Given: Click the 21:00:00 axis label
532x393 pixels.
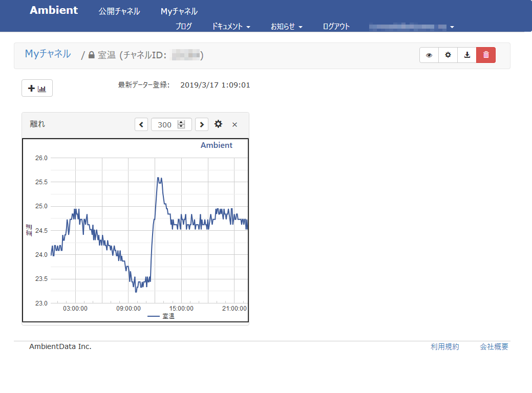Looking at the screenshot, I should (235, 309).
